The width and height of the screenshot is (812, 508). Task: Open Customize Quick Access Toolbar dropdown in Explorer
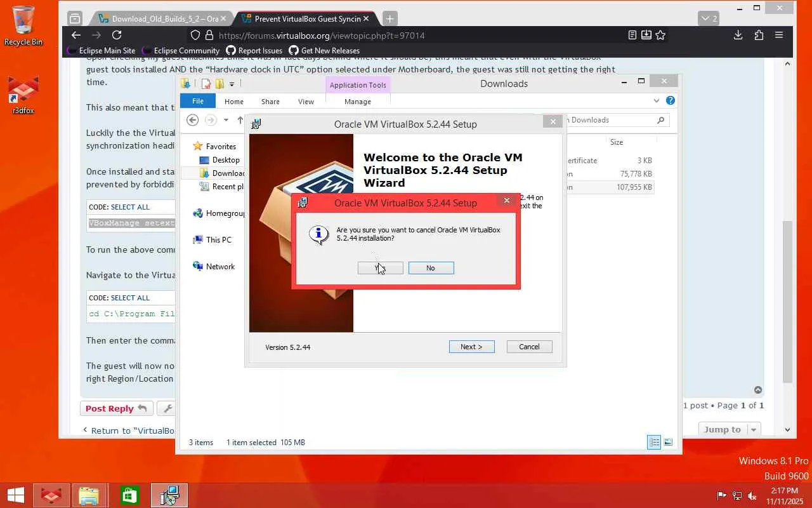(x=232, y=84)
